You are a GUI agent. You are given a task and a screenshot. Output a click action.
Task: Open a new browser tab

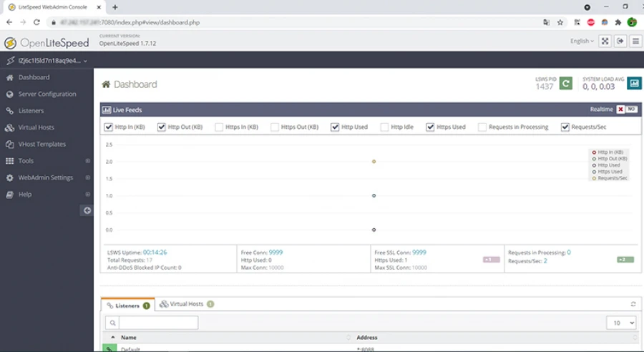coord(115,7)
